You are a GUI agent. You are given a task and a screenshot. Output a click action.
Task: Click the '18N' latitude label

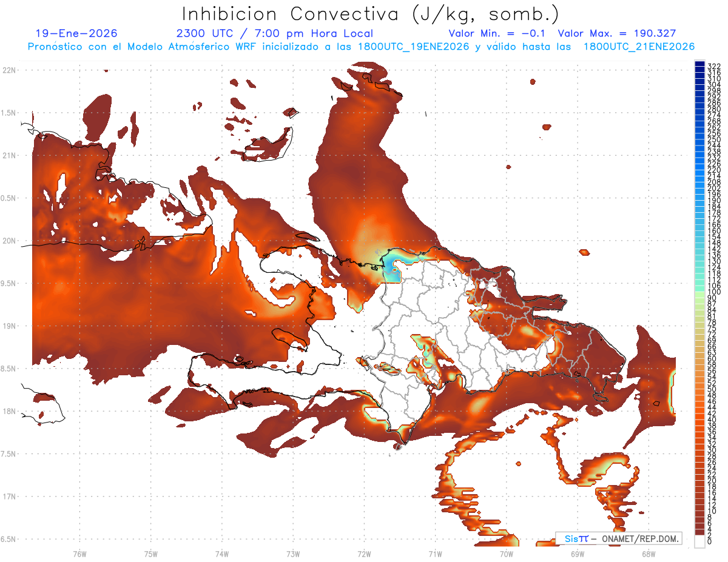(8, 411)
